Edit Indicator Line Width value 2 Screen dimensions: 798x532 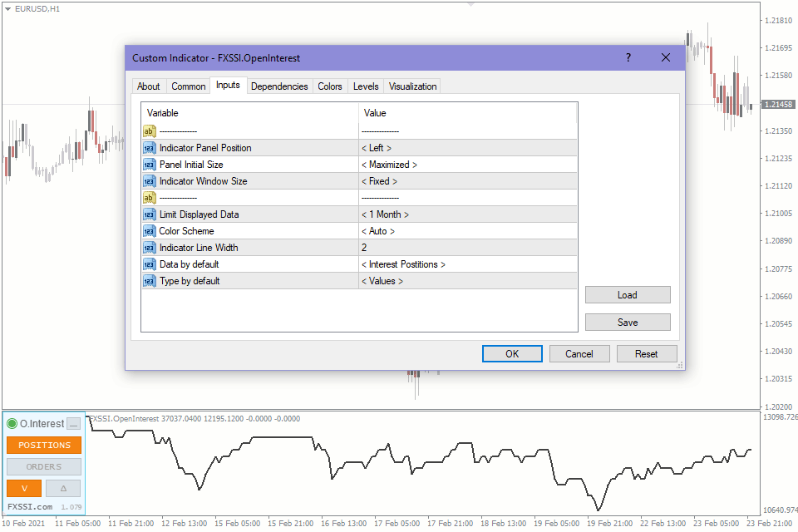[468, 248]
